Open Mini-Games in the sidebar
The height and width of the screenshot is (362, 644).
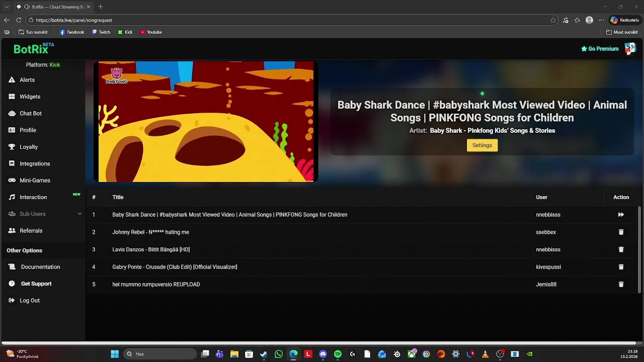tap(35, 180)
